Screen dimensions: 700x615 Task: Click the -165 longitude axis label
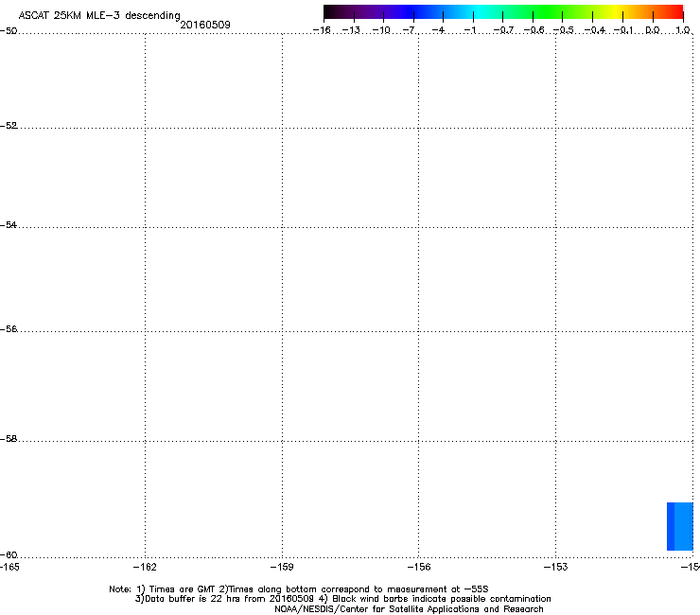9,567
